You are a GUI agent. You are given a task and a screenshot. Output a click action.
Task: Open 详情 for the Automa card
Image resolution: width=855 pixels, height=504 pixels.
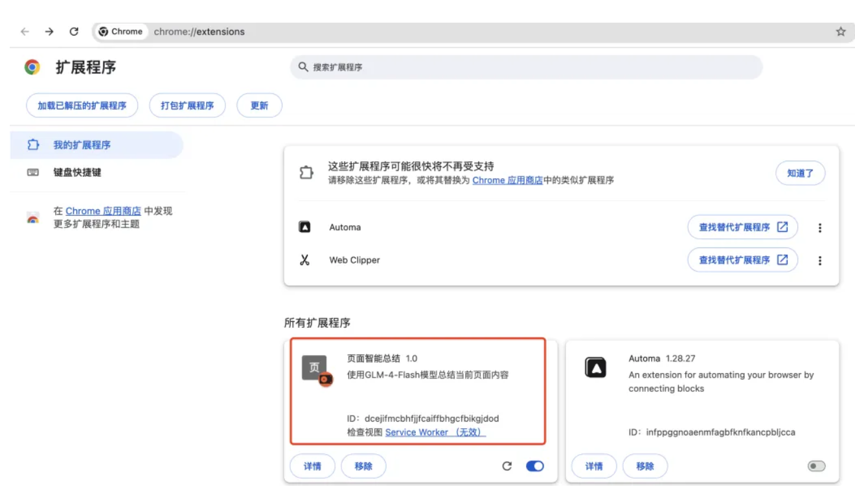(x=594, y=466)
